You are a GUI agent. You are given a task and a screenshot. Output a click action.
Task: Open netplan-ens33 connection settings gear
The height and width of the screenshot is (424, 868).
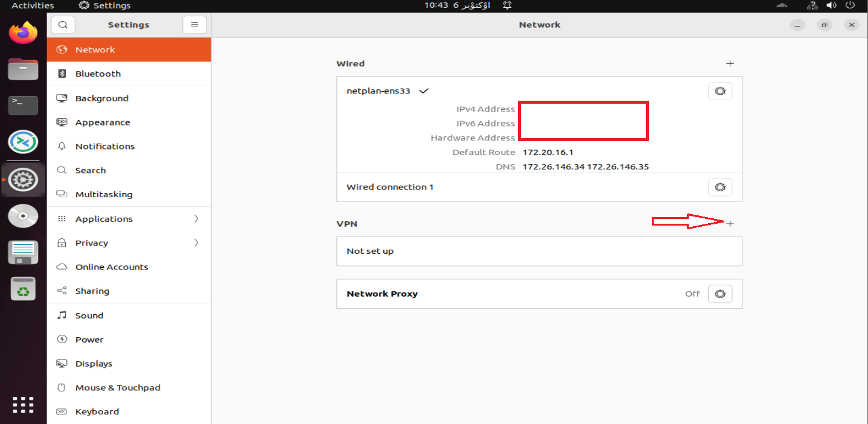pyautogui.click(x=720, y=91)
